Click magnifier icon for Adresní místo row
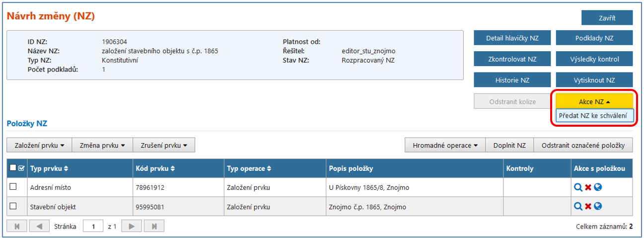 tap(578, 187)
